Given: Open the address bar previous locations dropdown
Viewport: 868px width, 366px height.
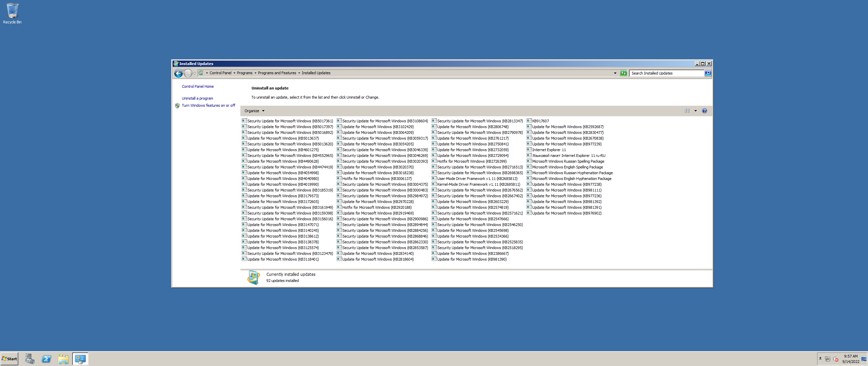Looking at the screenshot, I should [615, 73].
